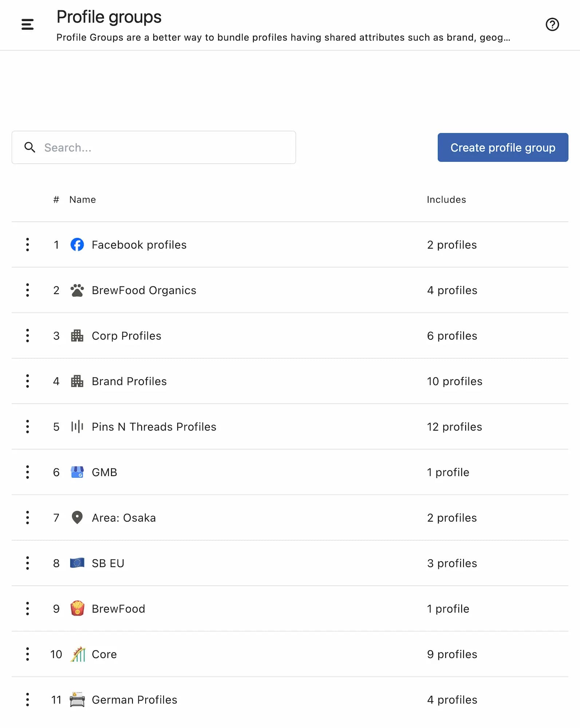Open options menu for Facebook profiles row
The height and width of the screenshot is (728, 580).
(28, 245)
